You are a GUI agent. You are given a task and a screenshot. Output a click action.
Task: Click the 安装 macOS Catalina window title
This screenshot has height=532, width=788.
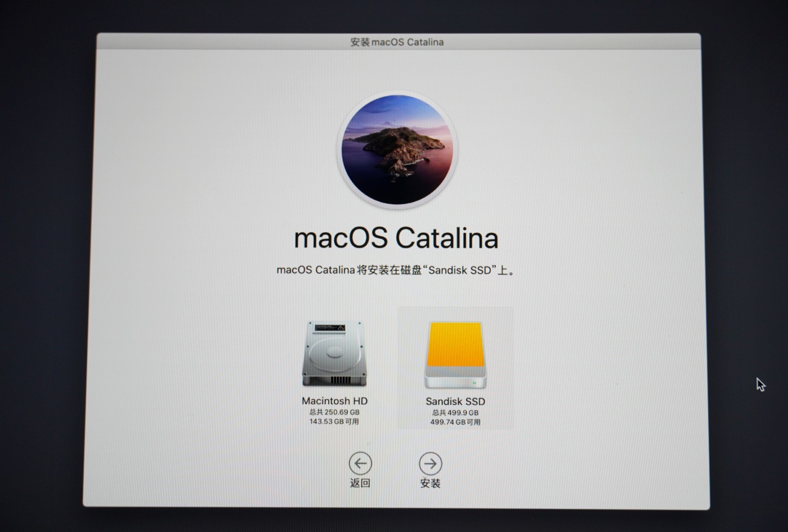397,42
